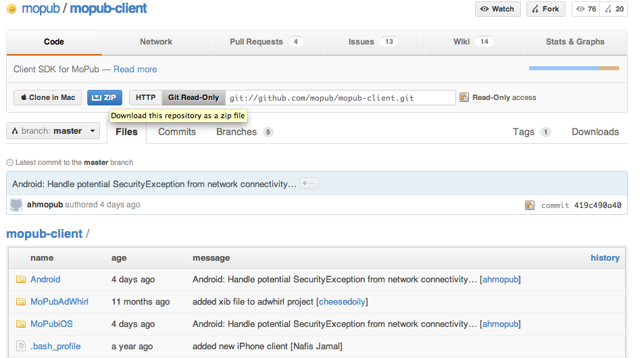Image resolution: width=644 pixels, height=358 pixels.
Task: Click the git clone URL field
Action: point(341,98)
